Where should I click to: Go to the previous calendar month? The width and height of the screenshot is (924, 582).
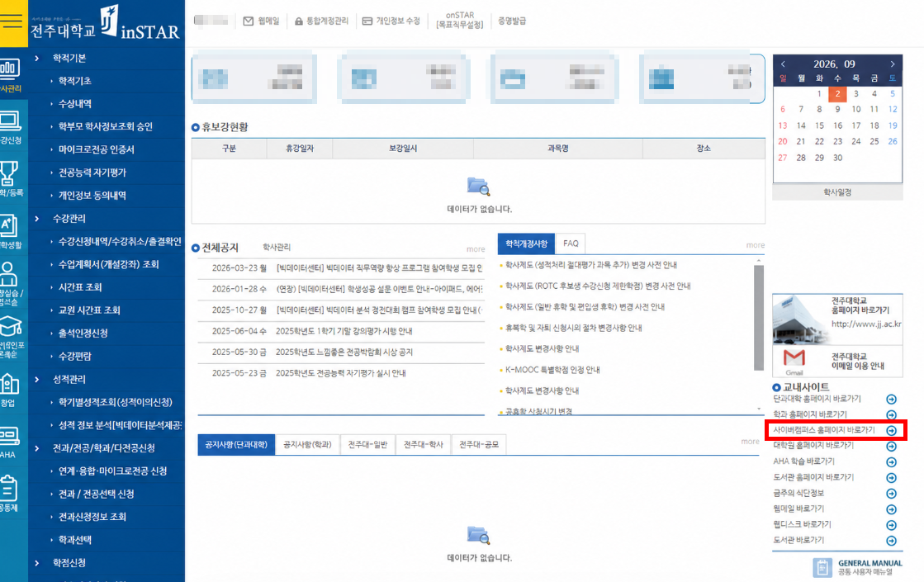click(x=783, y=64)
